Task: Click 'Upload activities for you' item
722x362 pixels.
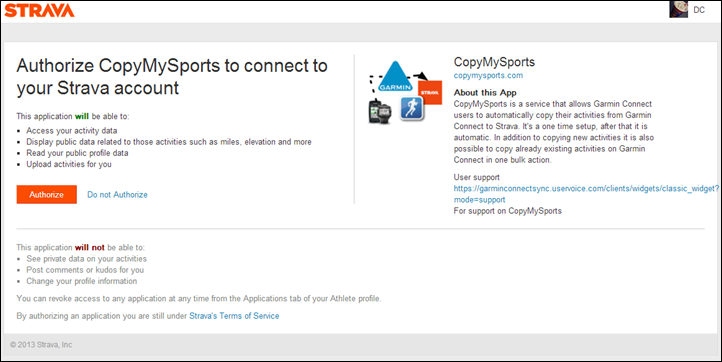Action: [x=69, y=164]
